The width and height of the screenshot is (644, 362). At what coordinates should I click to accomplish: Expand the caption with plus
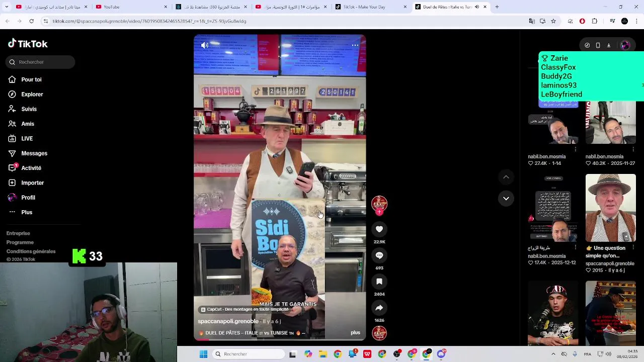tap(355, 333)
